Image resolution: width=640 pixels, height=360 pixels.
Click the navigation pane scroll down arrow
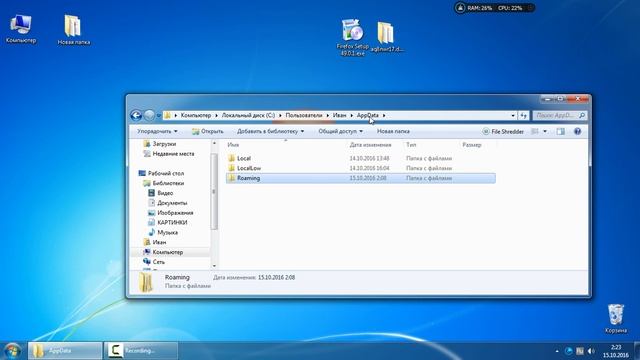(214, 266)
